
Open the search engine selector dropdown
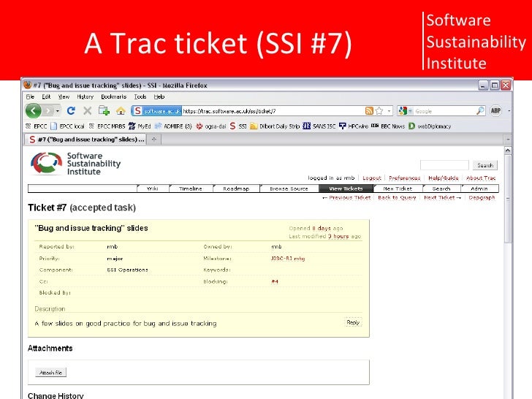click(x=406, y=111)
